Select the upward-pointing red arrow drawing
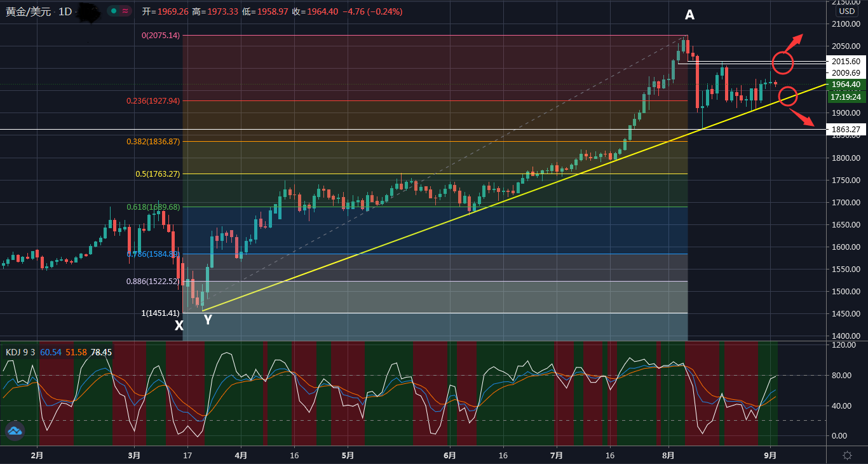Image resolution: width=868 pixels, height=464 pixels. (794, 43)
